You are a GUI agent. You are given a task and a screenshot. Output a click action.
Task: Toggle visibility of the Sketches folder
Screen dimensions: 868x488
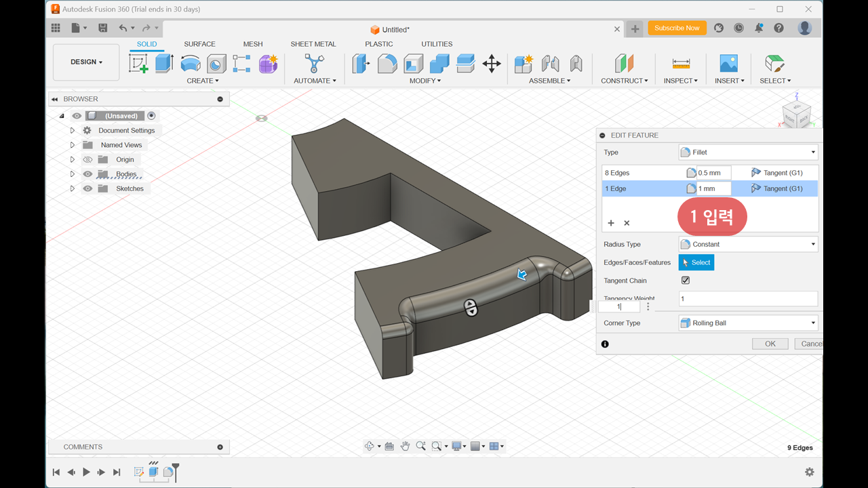(87, 188)
